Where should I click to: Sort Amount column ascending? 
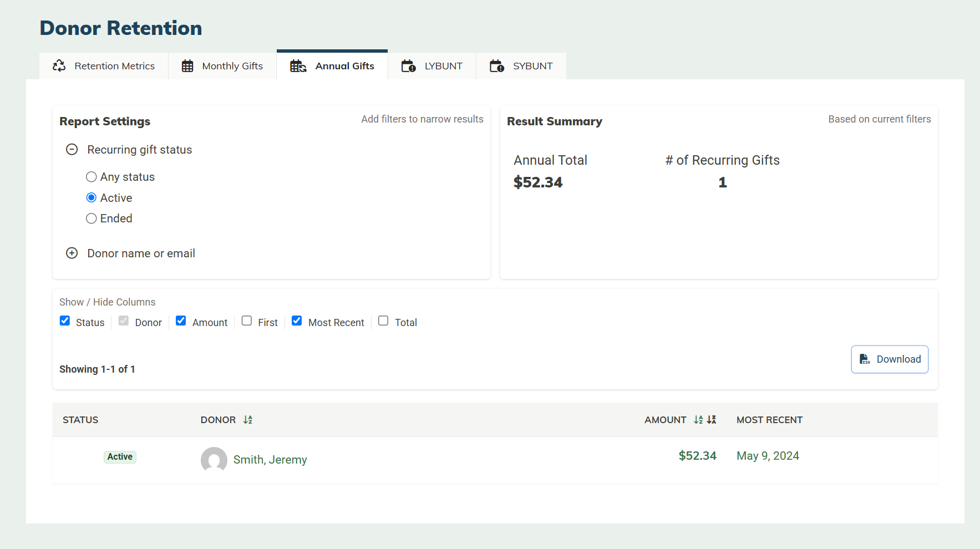point(698,420)
